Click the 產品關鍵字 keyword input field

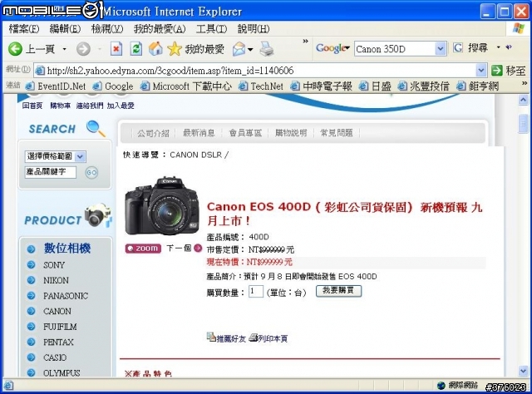tap(51, 172)
